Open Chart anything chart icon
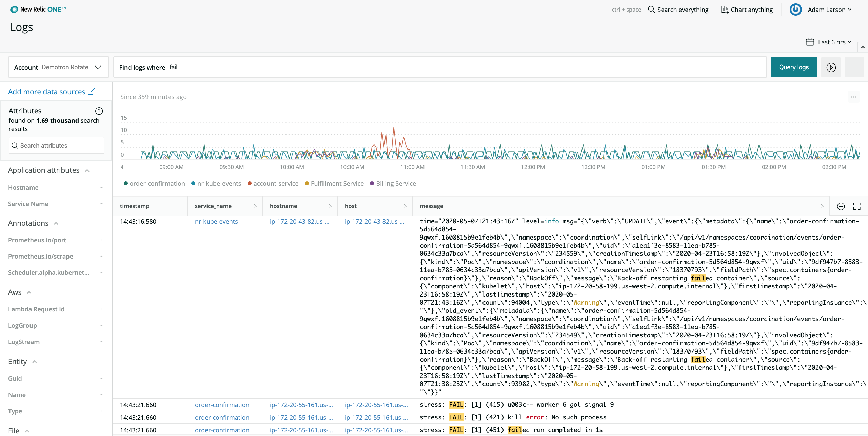The height and width of the screenshot is (436, 868). 725,10
